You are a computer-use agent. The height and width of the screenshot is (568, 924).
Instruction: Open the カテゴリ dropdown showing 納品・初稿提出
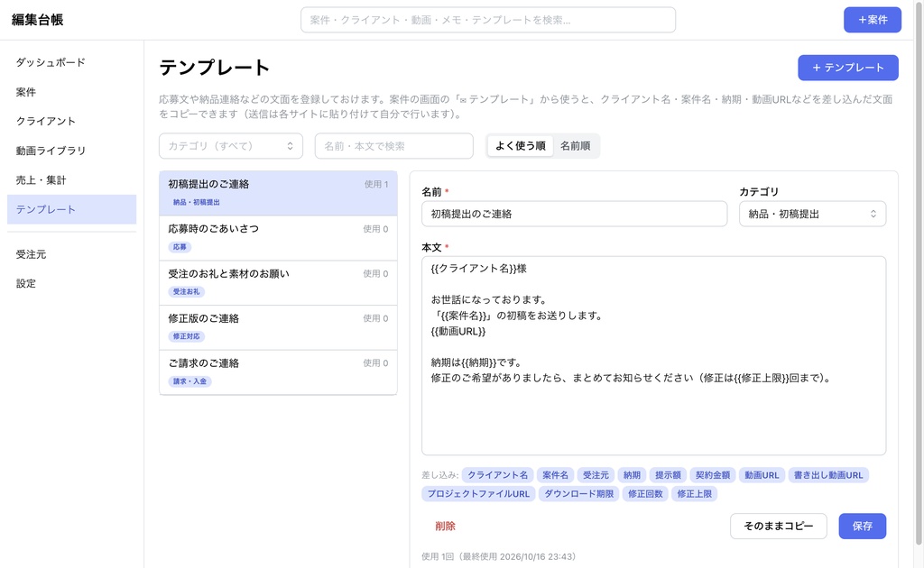[x=812, y=214]
